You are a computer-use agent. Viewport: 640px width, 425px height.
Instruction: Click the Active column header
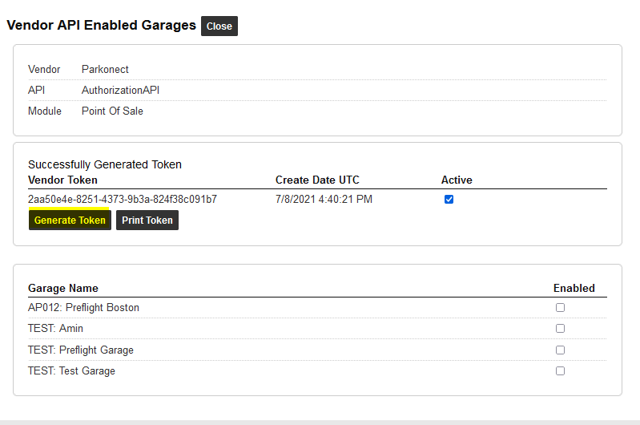(456, 180)
